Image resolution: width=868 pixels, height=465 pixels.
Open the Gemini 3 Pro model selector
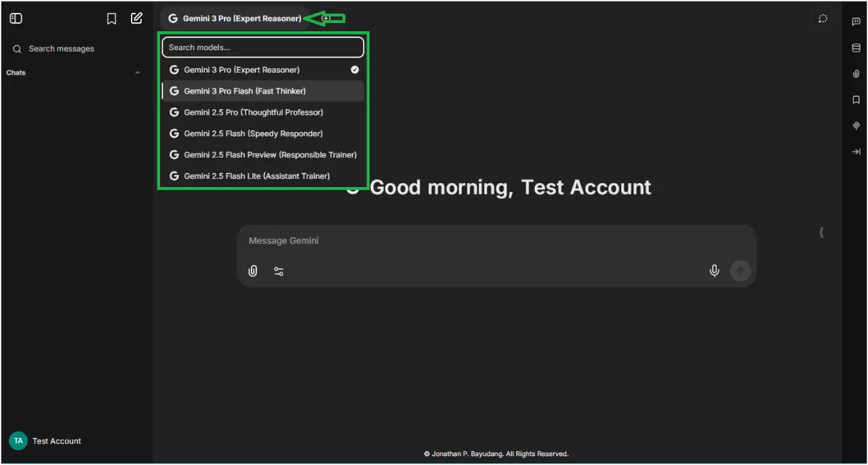[235, 18]
